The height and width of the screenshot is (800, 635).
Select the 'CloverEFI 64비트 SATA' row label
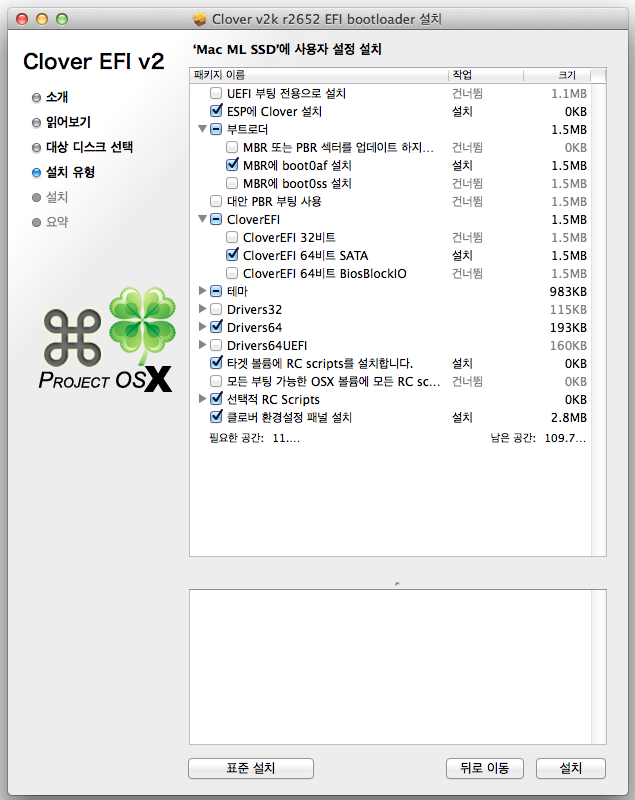pyautogui.click(x=306, y=256)
